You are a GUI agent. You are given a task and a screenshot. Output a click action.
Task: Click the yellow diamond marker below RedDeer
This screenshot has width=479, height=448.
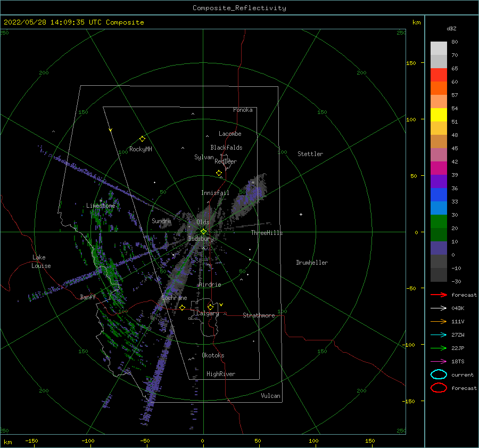[x=219, y=173]
